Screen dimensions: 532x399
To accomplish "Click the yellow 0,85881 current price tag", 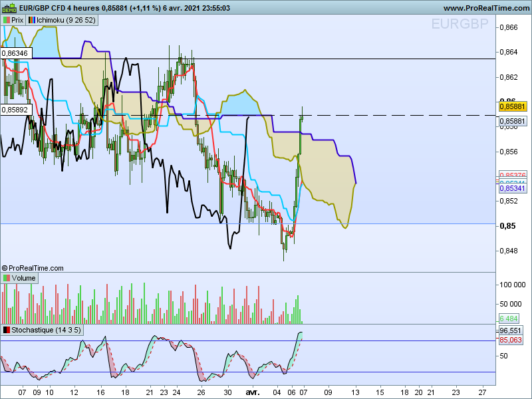I will pyautogui.click(x=512, y=106).
